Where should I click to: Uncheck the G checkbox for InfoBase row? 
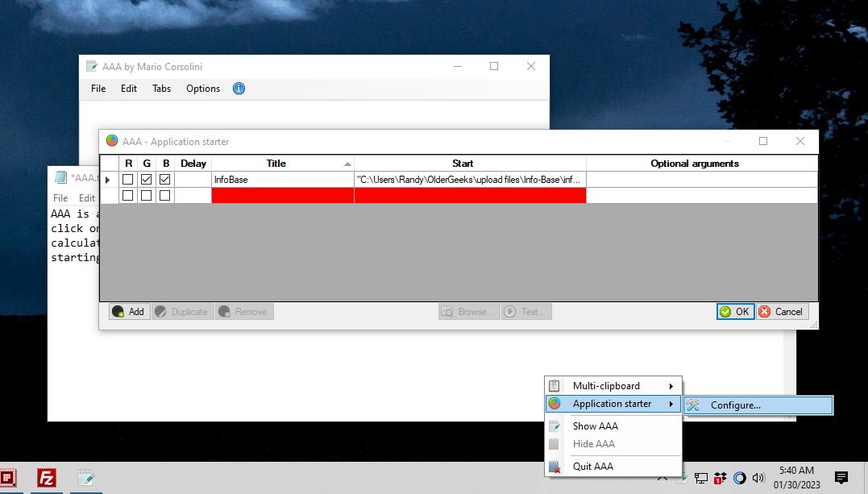(x=146, y=180)
